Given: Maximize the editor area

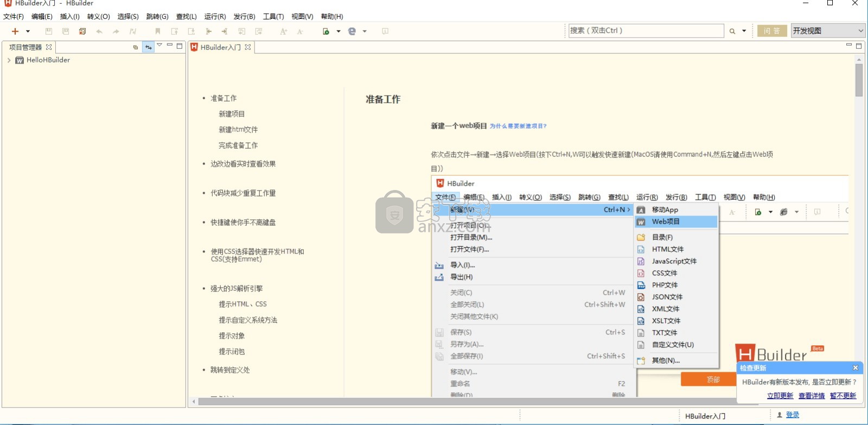Looking at the screenshot, I should 859,46.
